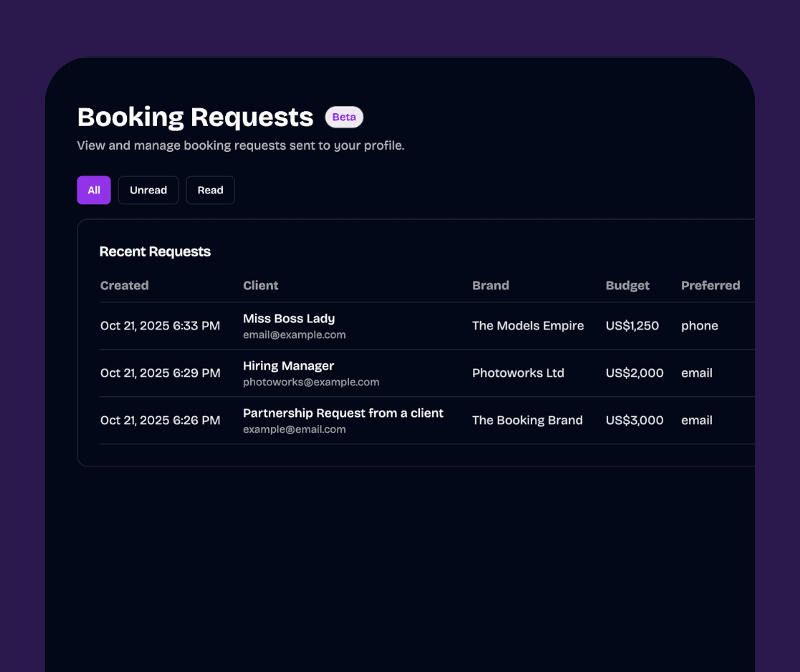This screenshot has width=800, height=672.
Task: Click the US$3,000 budget value
Action: (x=634, y=421)
